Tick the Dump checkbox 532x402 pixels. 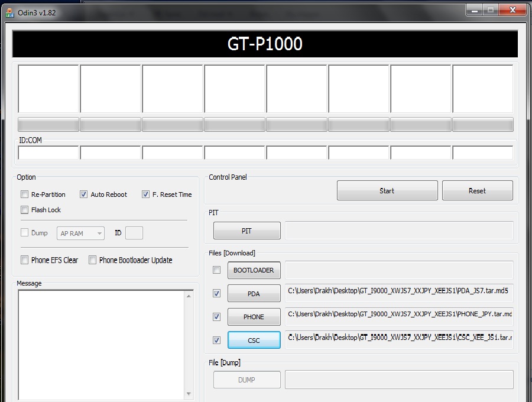pyautogui.click(x=24, y=233)
